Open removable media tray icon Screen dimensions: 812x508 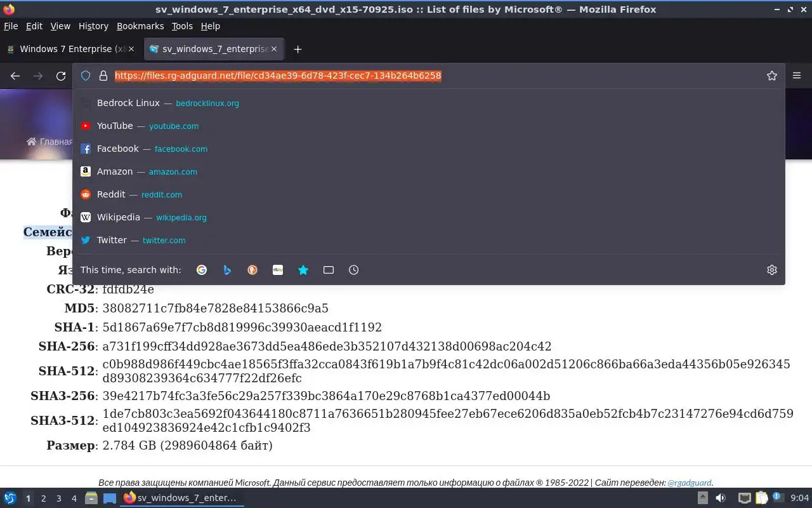point(703,498)
